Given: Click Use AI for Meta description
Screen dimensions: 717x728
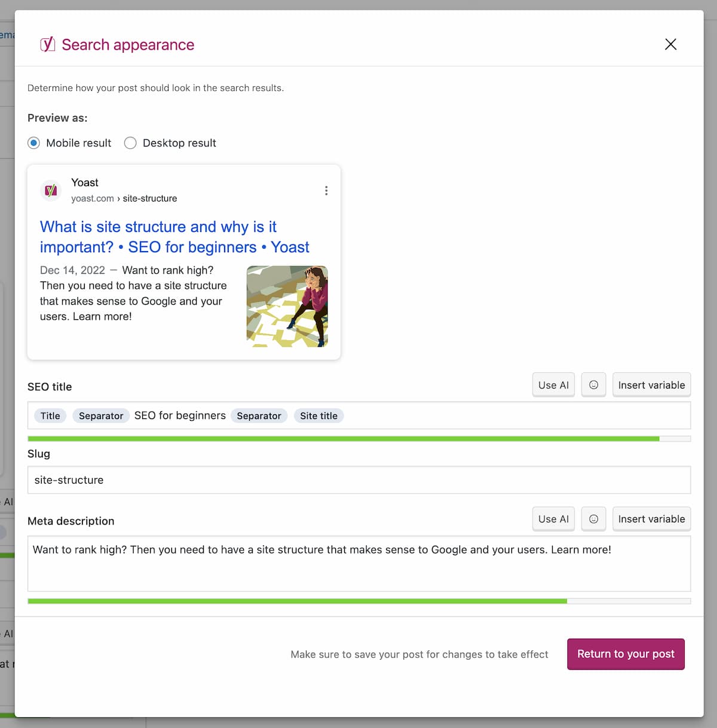Looking at the screenshot, I should pyautogui.click(x=553, y=519).
